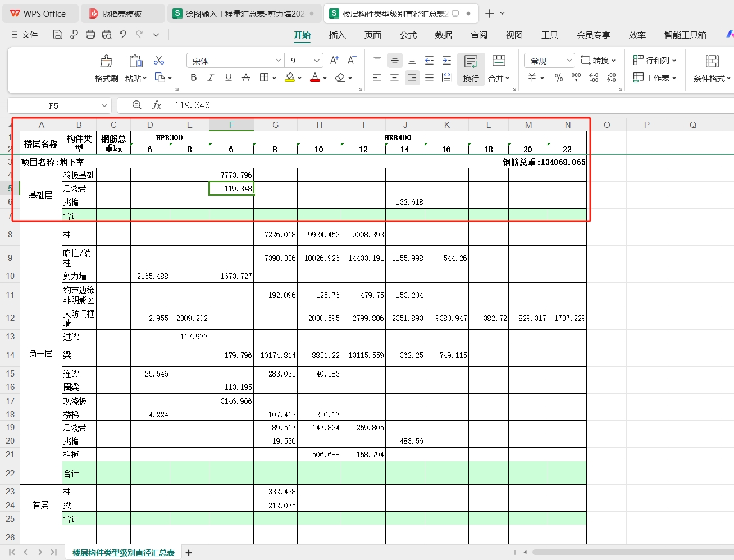Click the Format Painter brush icon
Screen dimensions: 734x560
tap(106, 61)
